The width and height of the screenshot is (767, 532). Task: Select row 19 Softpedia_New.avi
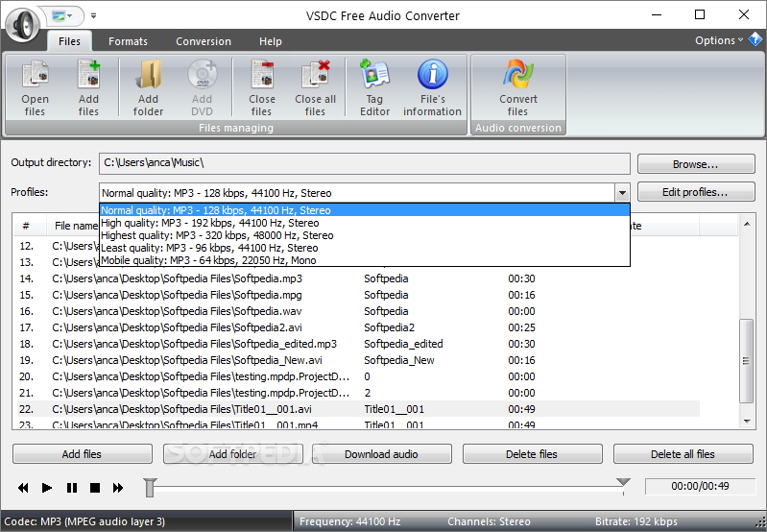tap(359, 360)
